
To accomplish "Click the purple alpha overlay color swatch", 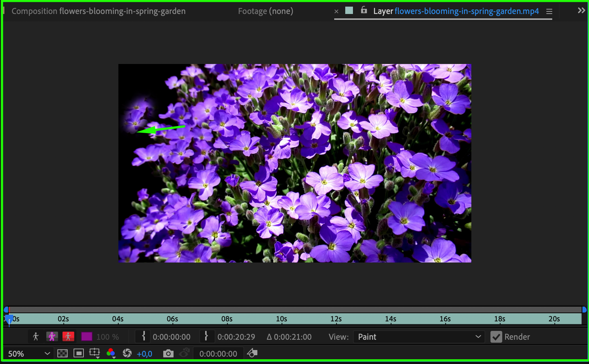I will coord(87,336).
